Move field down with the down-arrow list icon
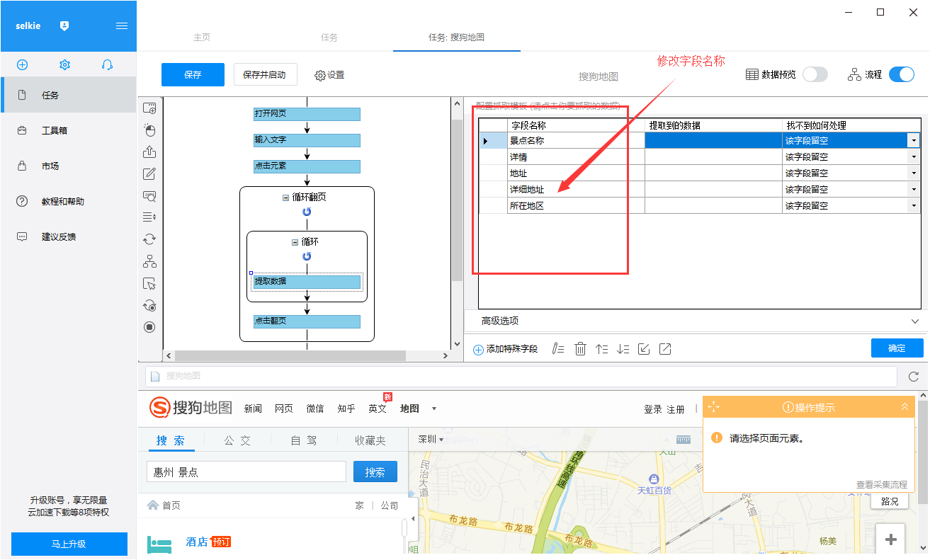The image size is (930, 560). 623,348
